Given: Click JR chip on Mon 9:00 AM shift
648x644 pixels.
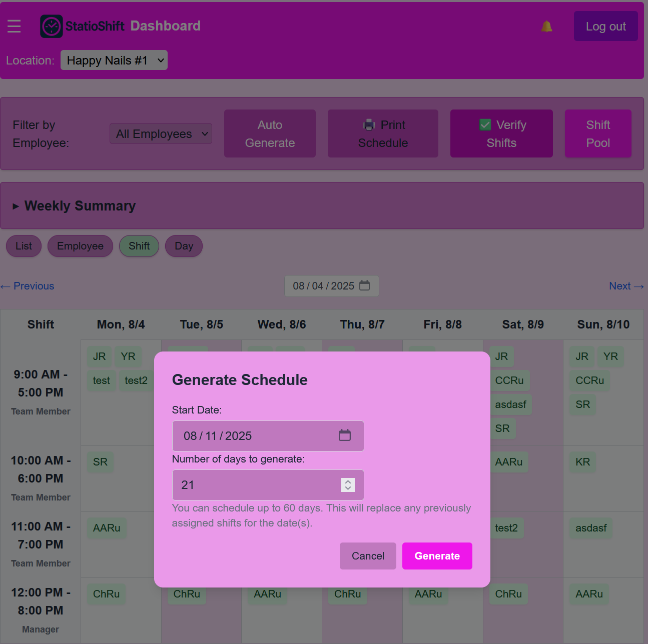Looking at the screenshot, I should (99, 356).
